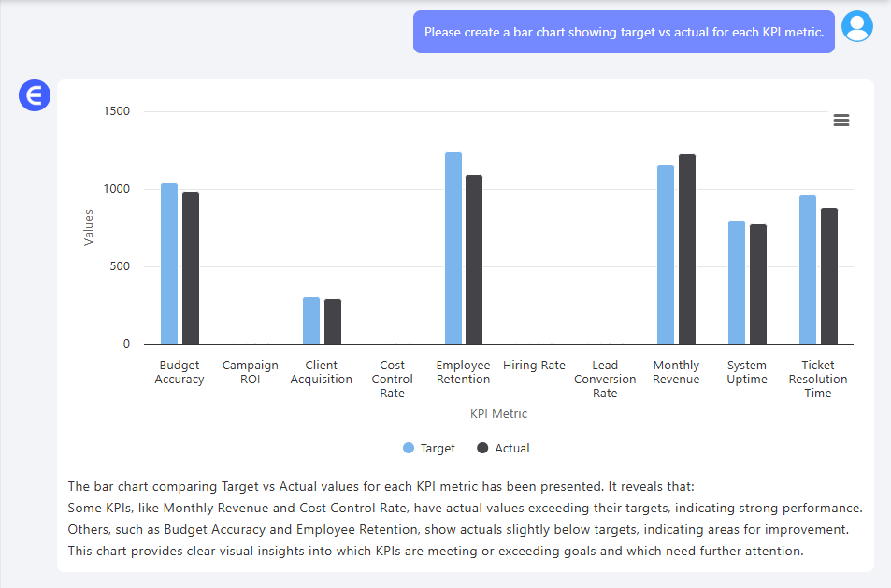
Task: Click the Ticket Resolution Time actual bar
Action: 829,276
